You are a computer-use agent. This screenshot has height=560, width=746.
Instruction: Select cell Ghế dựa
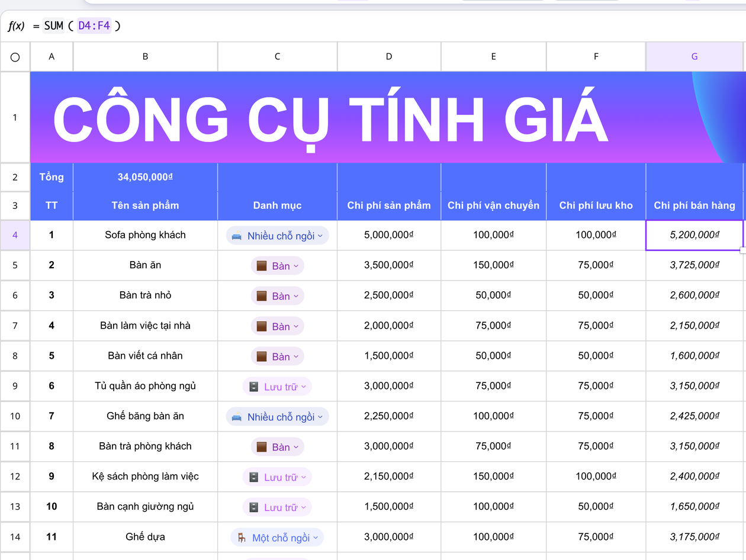(146, 537)
